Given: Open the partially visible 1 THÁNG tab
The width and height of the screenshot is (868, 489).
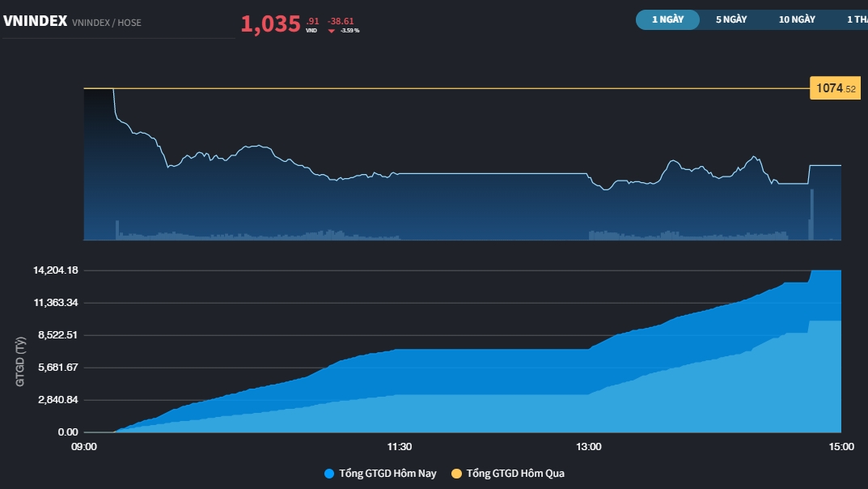Looking at the screenshot, I should coord(856,19).
